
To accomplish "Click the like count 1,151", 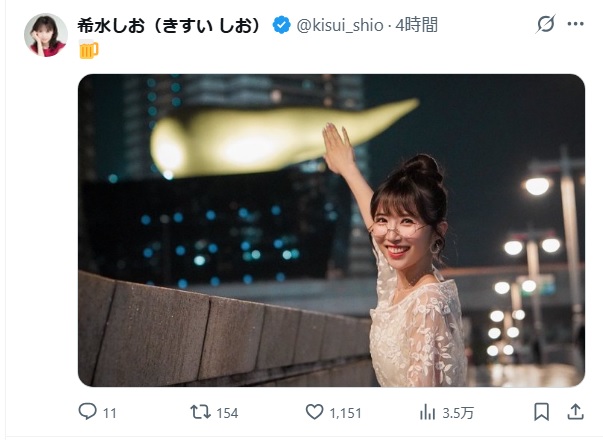I will click(345, 413).
